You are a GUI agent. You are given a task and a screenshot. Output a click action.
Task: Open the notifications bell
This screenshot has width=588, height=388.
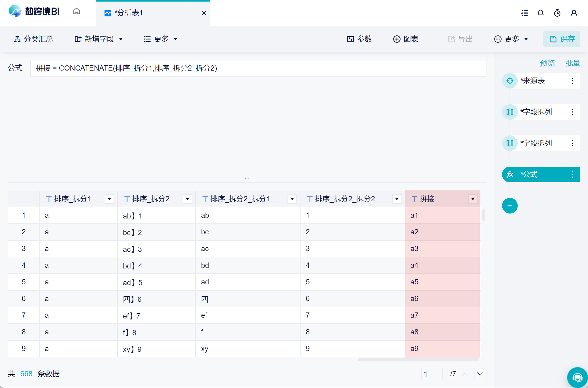pyautogui.click(x=541, y=13)
